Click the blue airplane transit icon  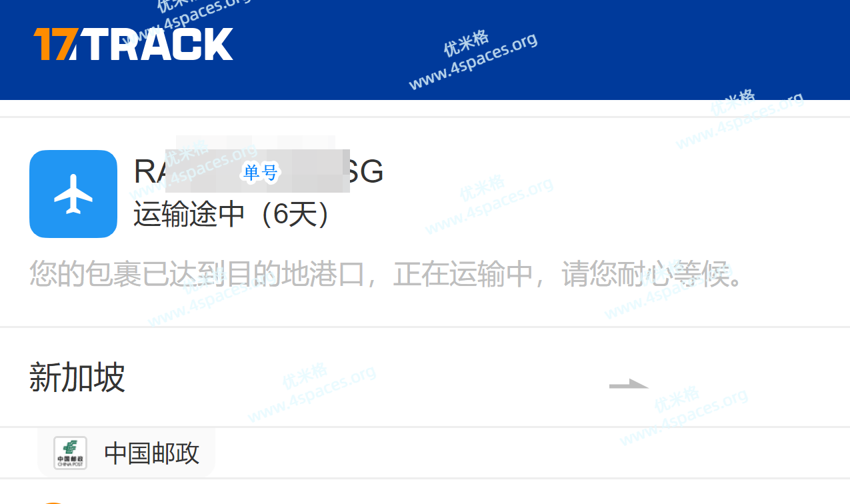73,193
